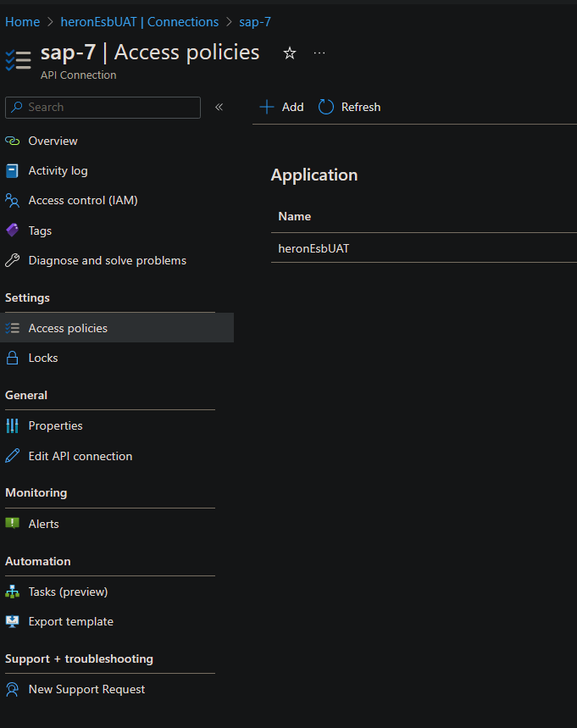Click the Export template monitor icon
This screenshot has height=728, width=577.
coord(13,622)
